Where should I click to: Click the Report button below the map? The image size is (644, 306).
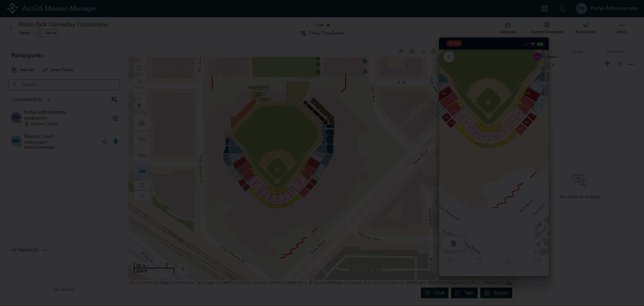[496, 293]
